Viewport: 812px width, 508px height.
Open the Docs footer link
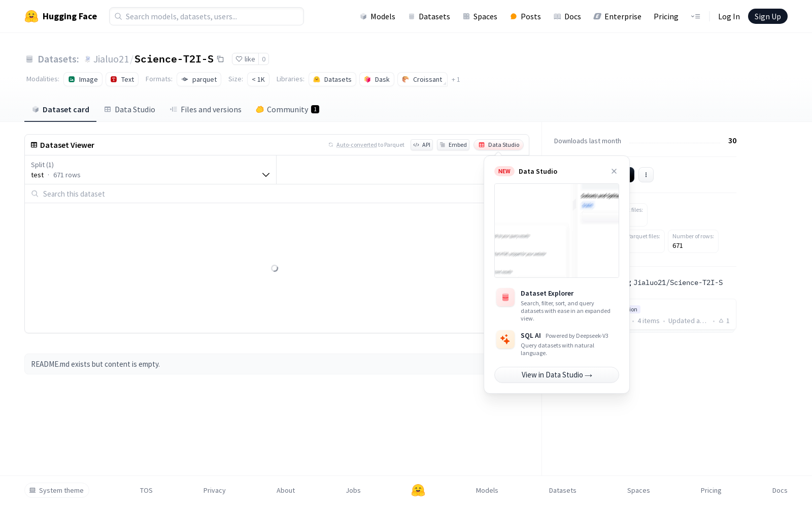pyautogui.click(x=780, y=490)
